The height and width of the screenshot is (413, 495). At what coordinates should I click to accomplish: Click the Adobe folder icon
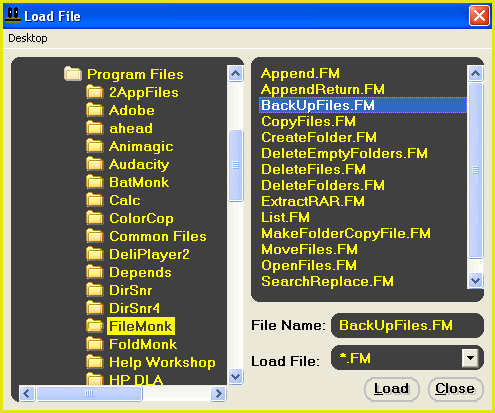tap(95, 110)
